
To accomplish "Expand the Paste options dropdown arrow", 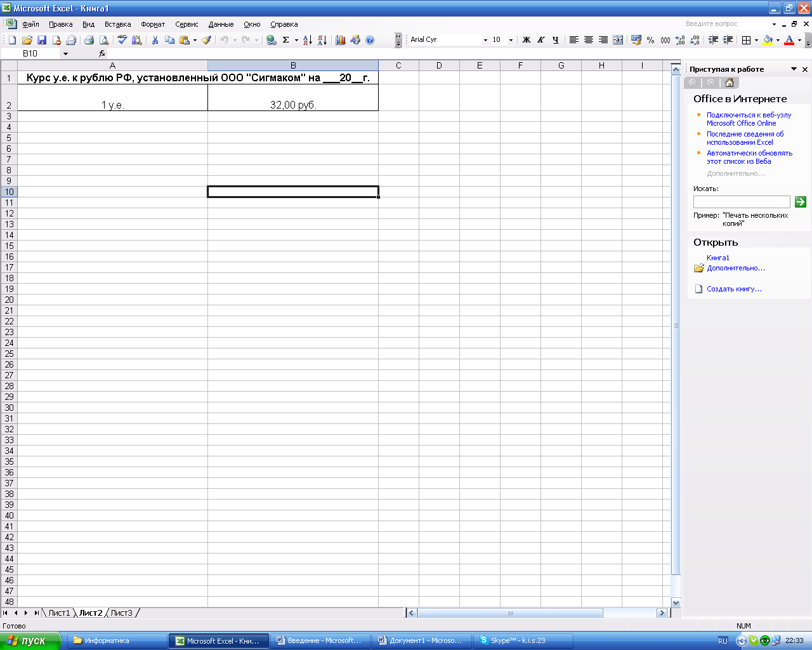I will (195, 40).
